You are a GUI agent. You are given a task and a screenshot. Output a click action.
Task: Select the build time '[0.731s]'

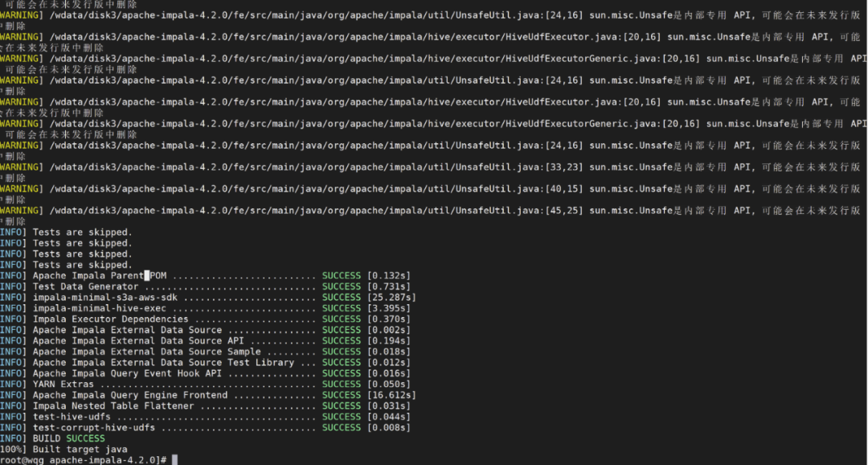tap(389, 286)
